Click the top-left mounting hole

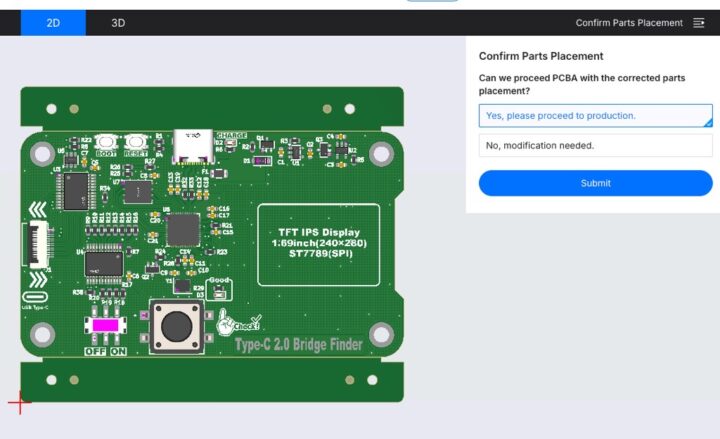tap(42, 154)
